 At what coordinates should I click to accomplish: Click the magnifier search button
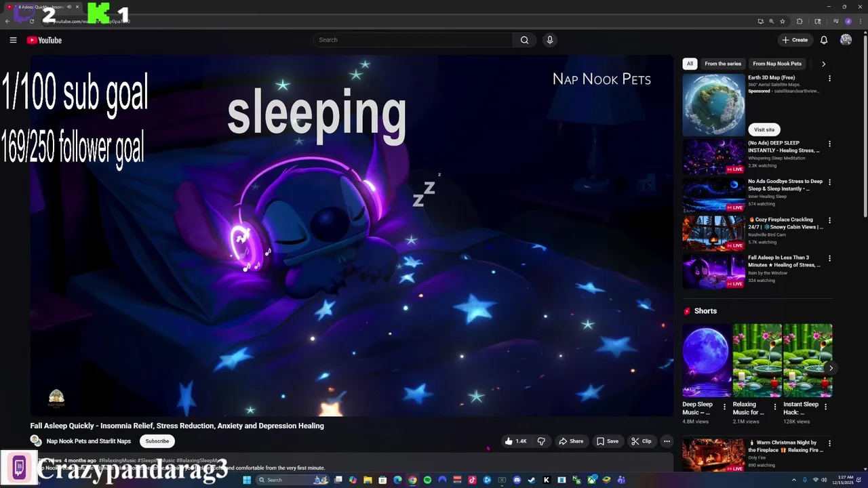point(524,40)
